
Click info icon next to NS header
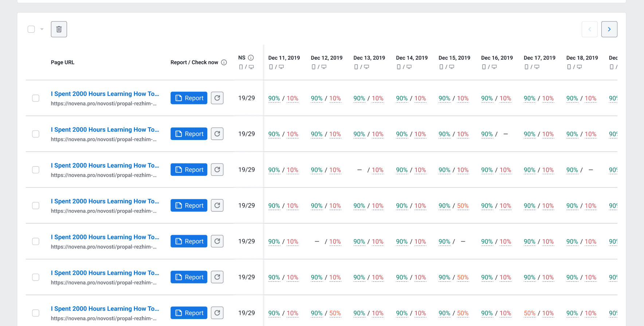[x=251, y=57]
